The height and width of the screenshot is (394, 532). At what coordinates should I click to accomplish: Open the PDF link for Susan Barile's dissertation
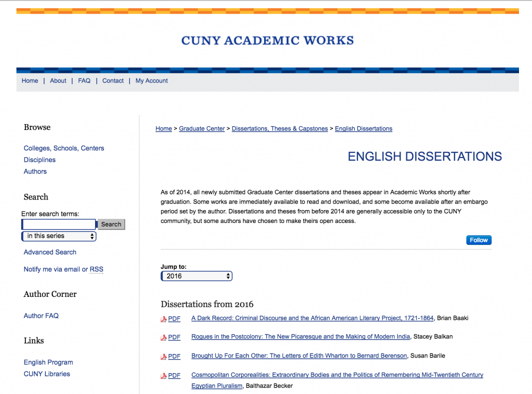point(174,357)
